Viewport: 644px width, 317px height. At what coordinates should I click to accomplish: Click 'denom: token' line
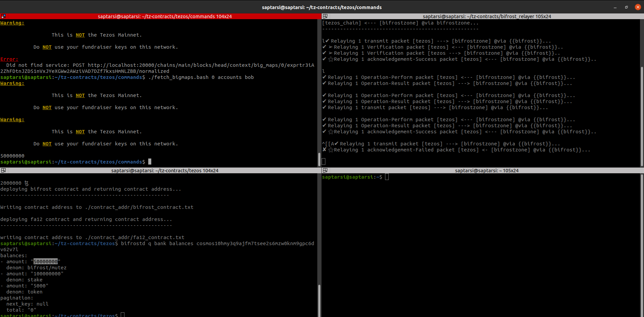point(24,292)
